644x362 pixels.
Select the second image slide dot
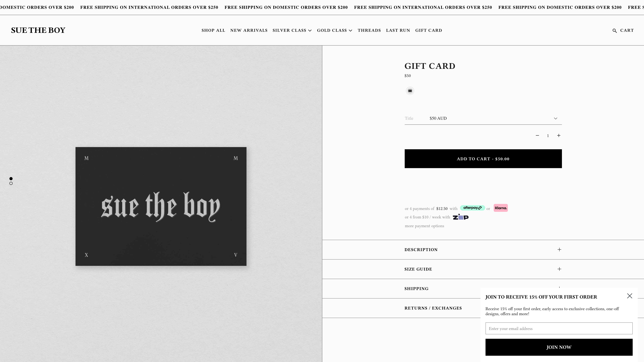point(11,183)
